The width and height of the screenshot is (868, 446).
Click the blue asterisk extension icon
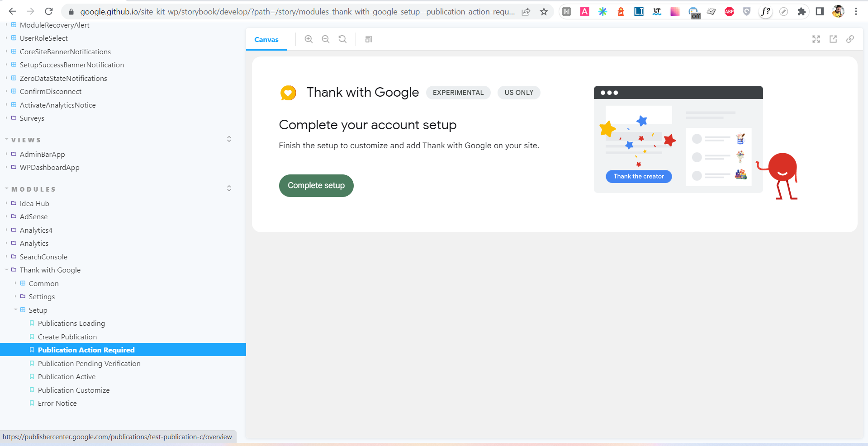602,12
